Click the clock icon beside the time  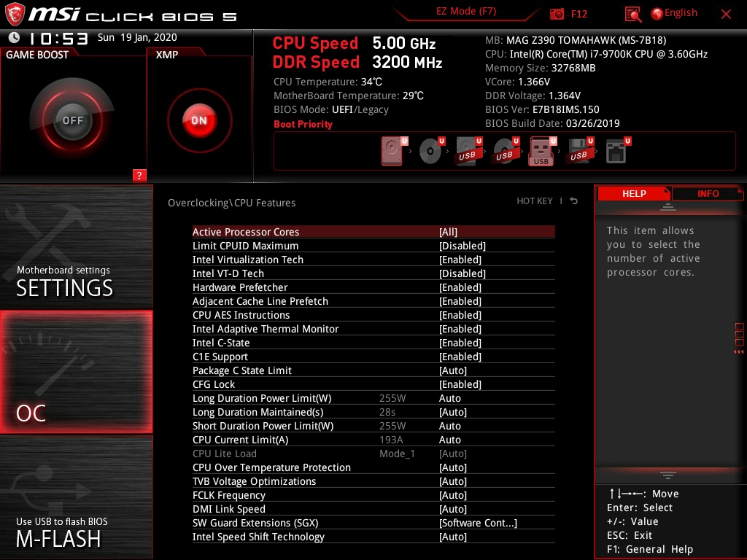coord(15,38)
